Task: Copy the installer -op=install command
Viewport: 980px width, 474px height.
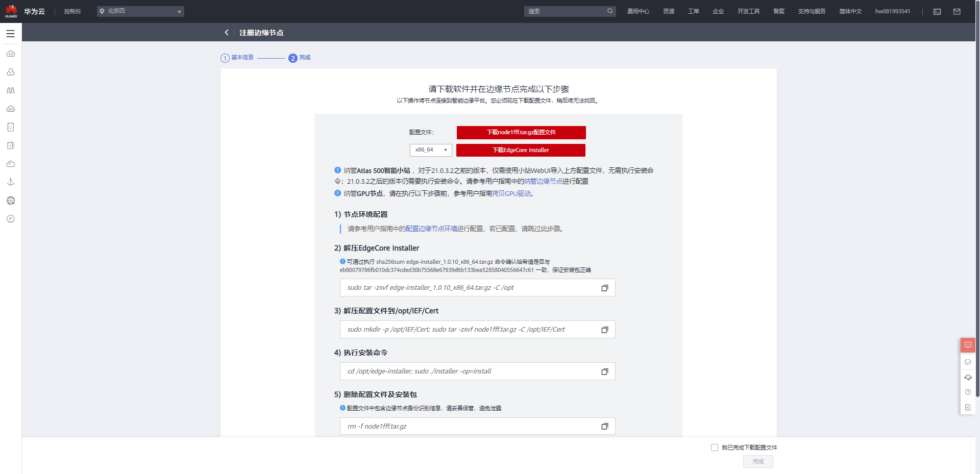Action: (x=605, y=371)
